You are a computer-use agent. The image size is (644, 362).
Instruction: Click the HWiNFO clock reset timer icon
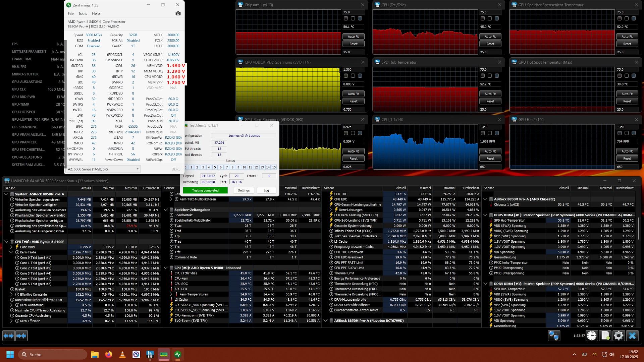[592, 336]
